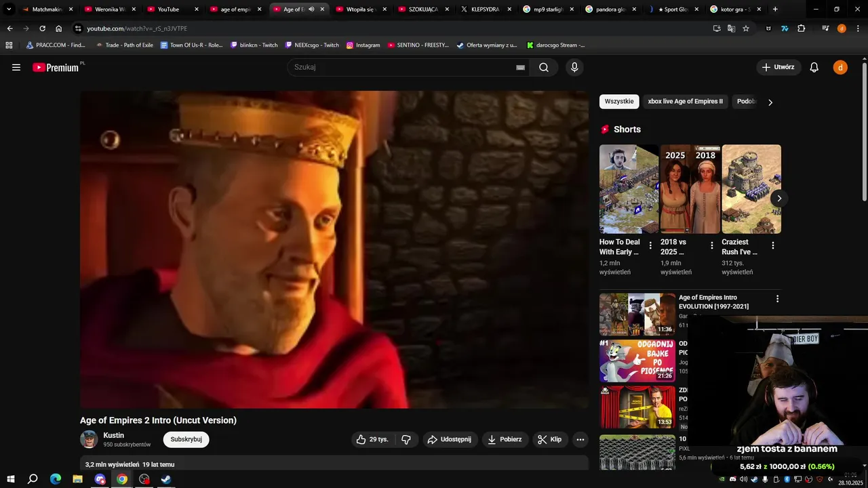Open Kustin channel avatar

pyautogui.click(x=89, y=439)
